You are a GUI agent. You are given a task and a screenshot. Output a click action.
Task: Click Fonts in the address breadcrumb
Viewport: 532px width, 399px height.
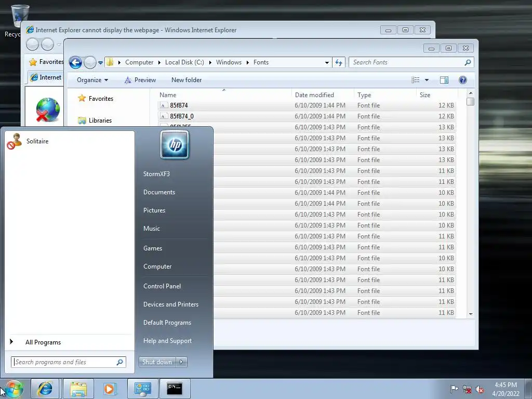click(x=261, y=62)
